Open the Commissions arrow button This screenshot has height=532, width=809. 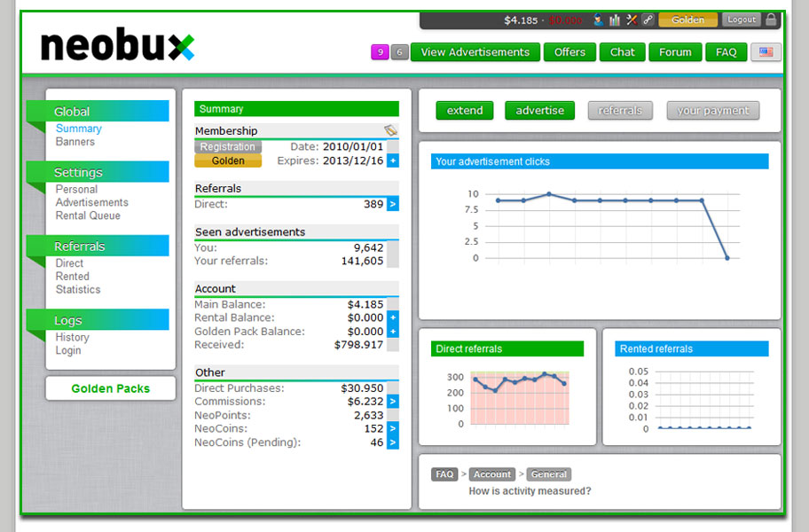click(x=393, y=401)
